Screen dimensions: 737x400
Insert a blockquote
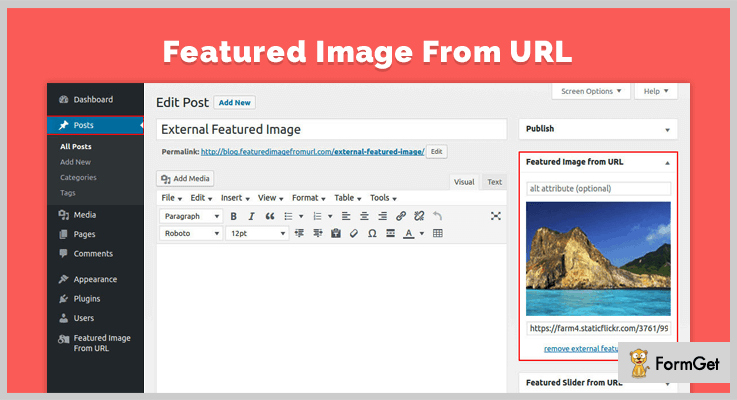[x=270, y=216]
